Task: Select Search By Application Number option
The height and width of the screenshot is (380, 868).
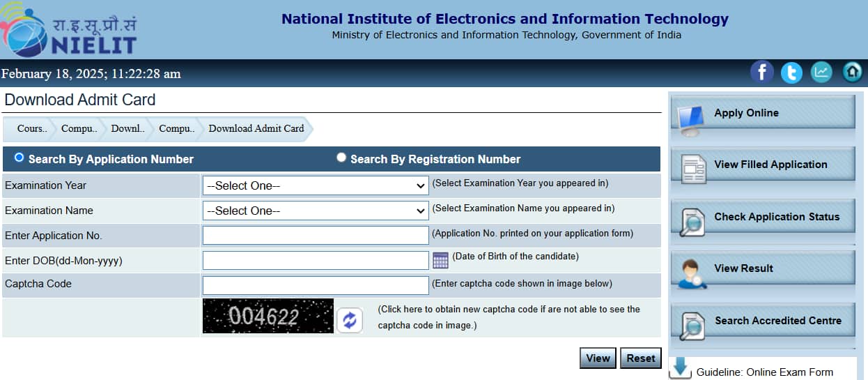Action: tap(19, 158)
